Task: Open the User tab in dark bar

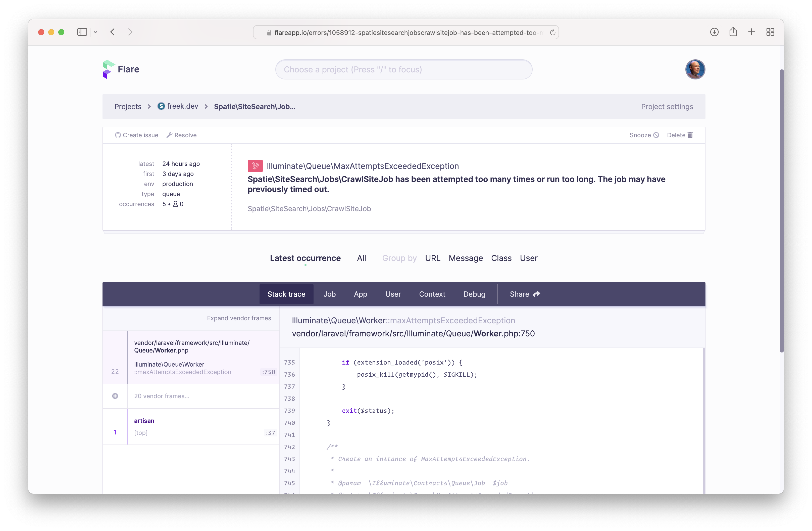Action: (393, 294)
